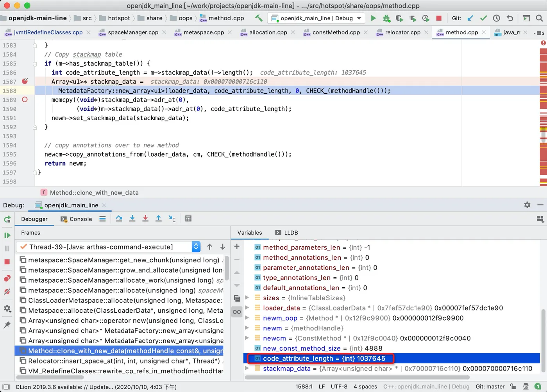Collapse fold marker at line 1585
The height and width of the screenshot is (392, 547).
click(x=35, y=63)
